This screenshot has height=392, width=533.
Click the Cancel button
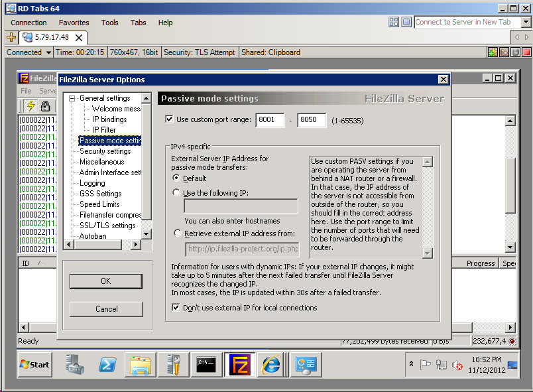(x=106, y=309)
